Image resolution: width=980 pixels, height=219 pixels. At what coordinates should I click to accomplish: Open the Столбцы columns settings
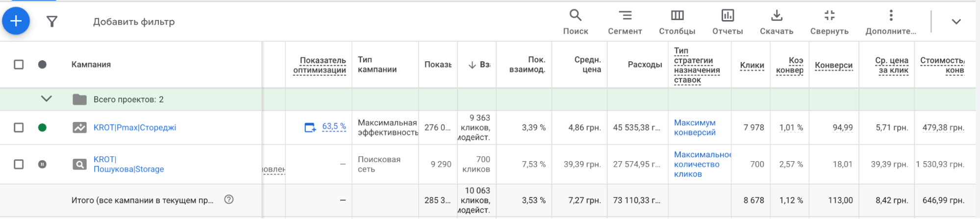click(x=677, y=22)
